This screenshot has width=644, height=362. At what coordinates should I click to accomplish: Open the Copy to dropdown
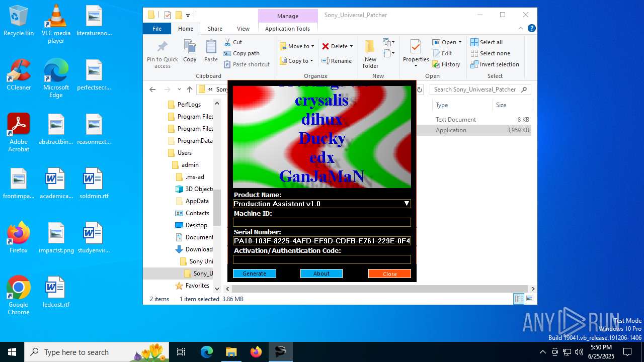tap(296, 61)
